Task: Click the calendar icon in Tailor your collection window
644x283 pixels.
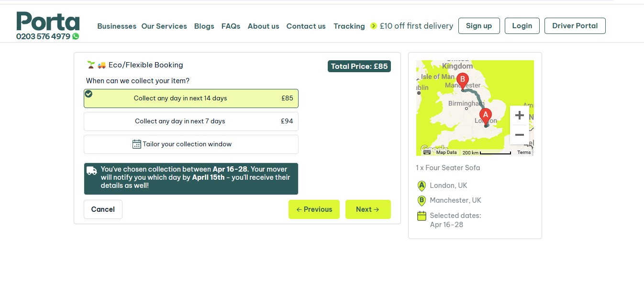Action: point(136,144)
